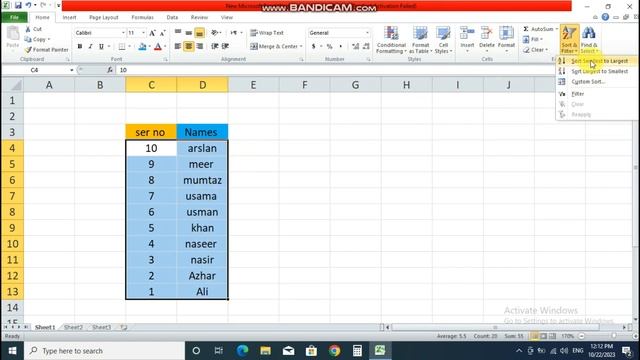Click Merge & Center

pos(274,47)
